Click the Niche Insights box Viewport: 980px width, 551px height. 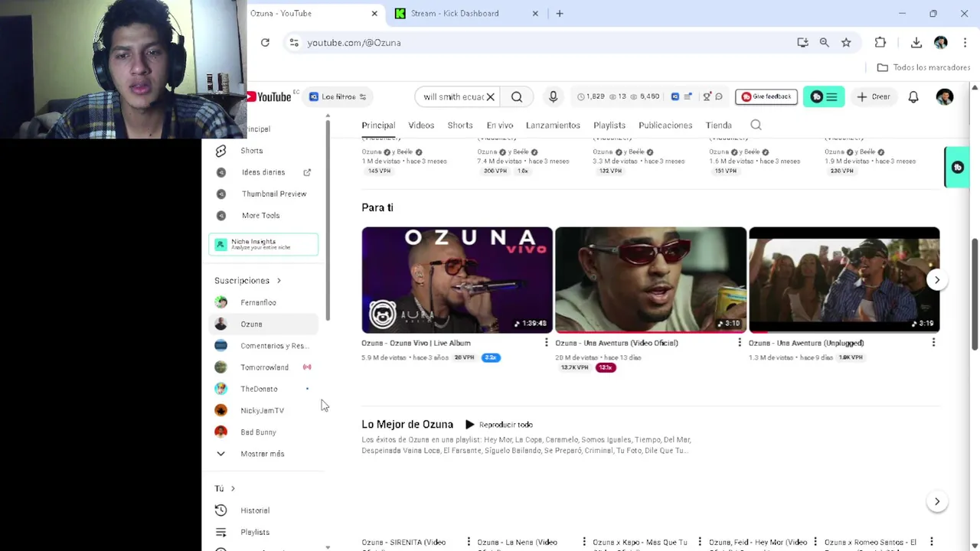click(x=263, y=244)
